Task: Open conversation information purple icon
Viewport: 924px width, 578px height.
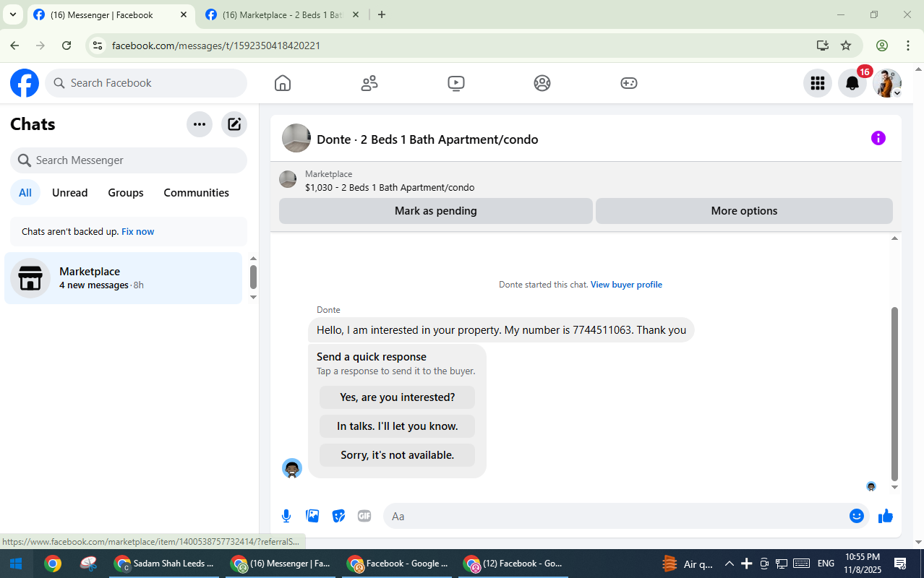Action: (878, 138)
